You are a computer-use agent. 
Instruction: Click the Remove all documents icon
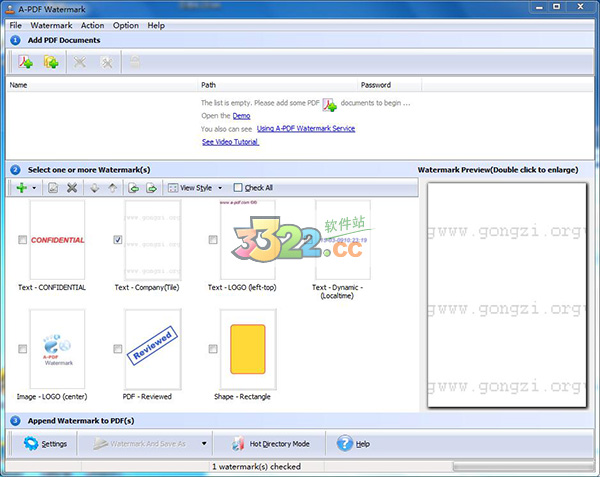click(106, 62)
